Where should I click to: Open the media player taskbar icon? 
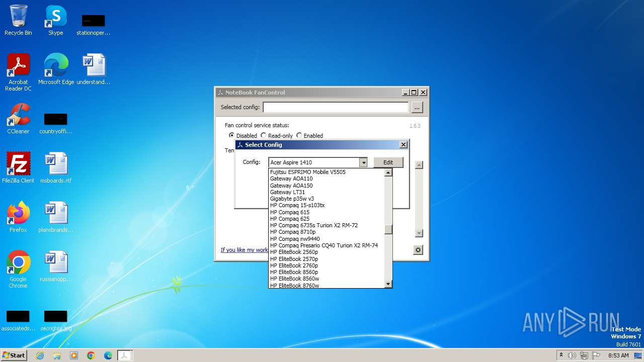click(74, 355)
